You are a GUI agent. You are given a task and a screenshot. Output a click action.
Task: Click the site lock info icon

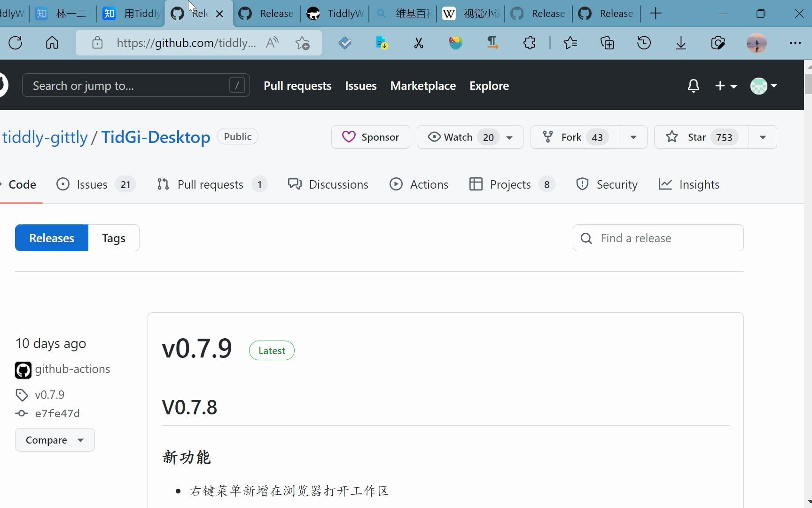(x=97, y=43)
